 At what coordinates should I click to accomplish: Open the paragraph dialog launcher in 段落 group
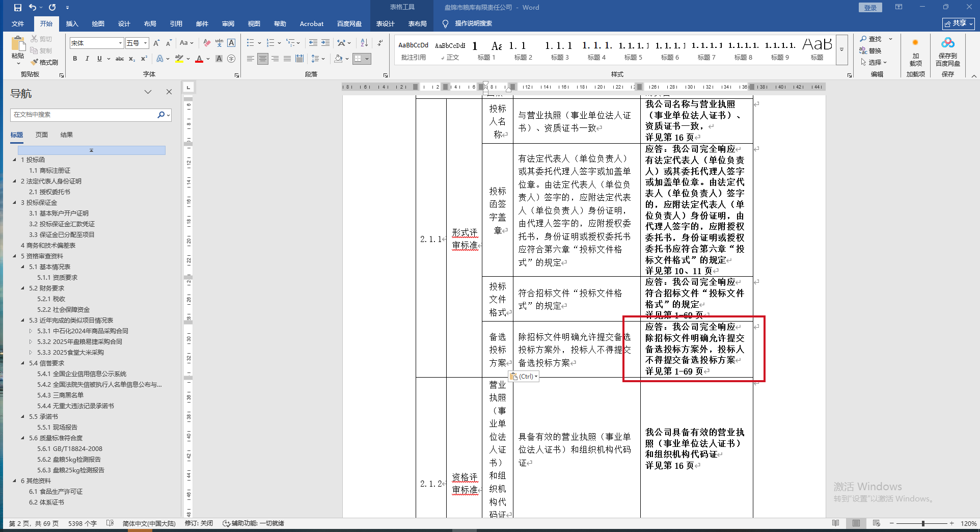pyautogui.click(x=386, y=75)
